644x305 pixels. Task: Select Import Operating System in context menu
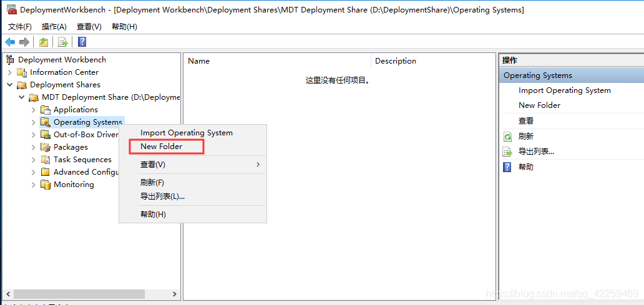tap(186, 133)
